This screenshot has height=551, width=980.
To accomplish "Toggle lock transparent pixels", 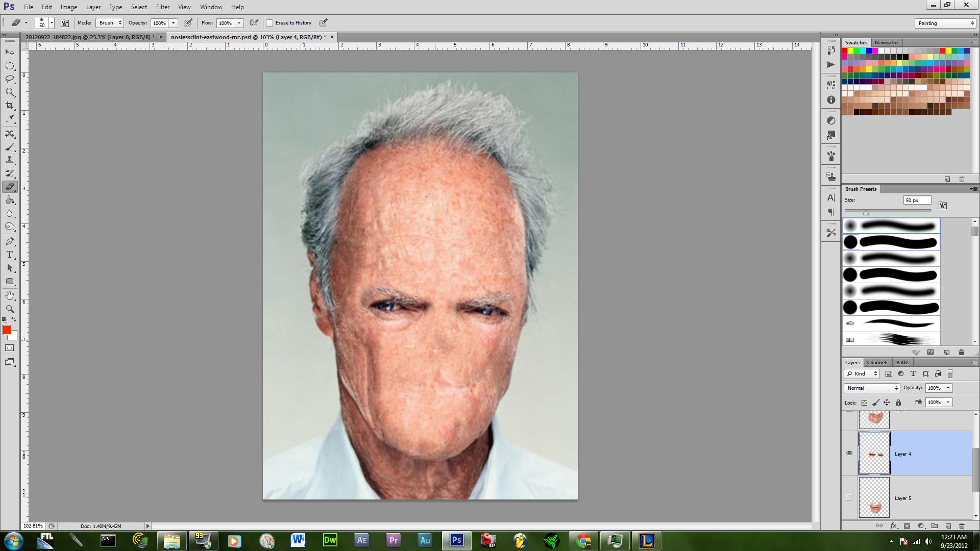I will [x=864, y=403].
